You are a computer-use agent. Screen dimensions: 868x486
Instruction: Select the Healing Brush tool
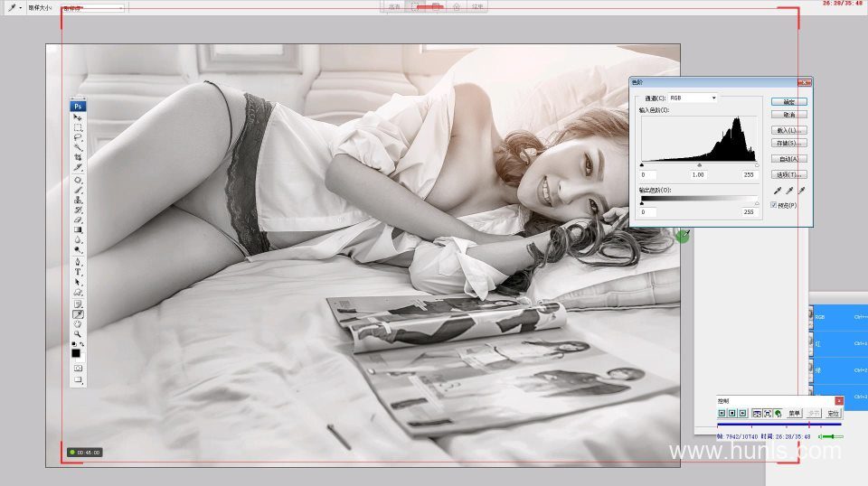pos(78,181)
